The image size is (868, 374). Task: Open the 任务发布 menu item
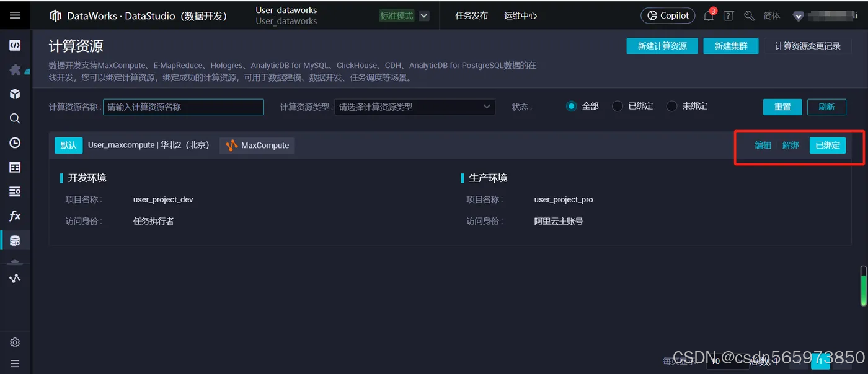pos(471,15)
